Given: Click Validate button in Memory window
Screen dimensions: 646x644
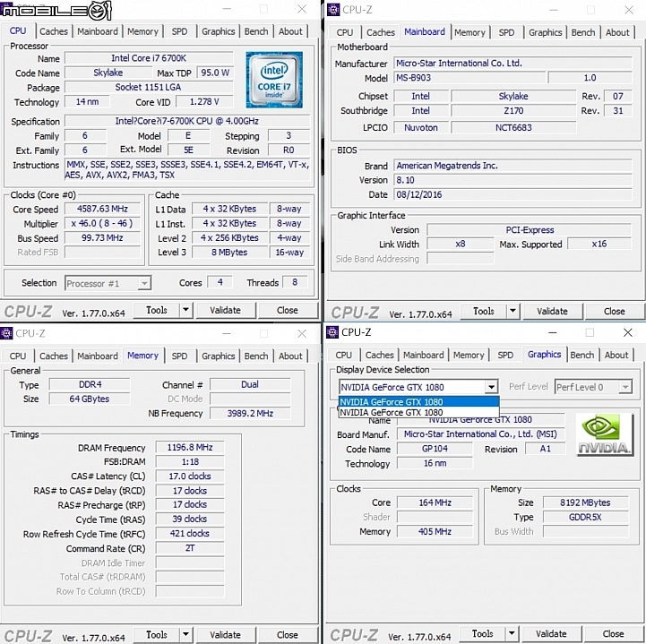Looking at the screenshot, I should (x=225, y=635).
